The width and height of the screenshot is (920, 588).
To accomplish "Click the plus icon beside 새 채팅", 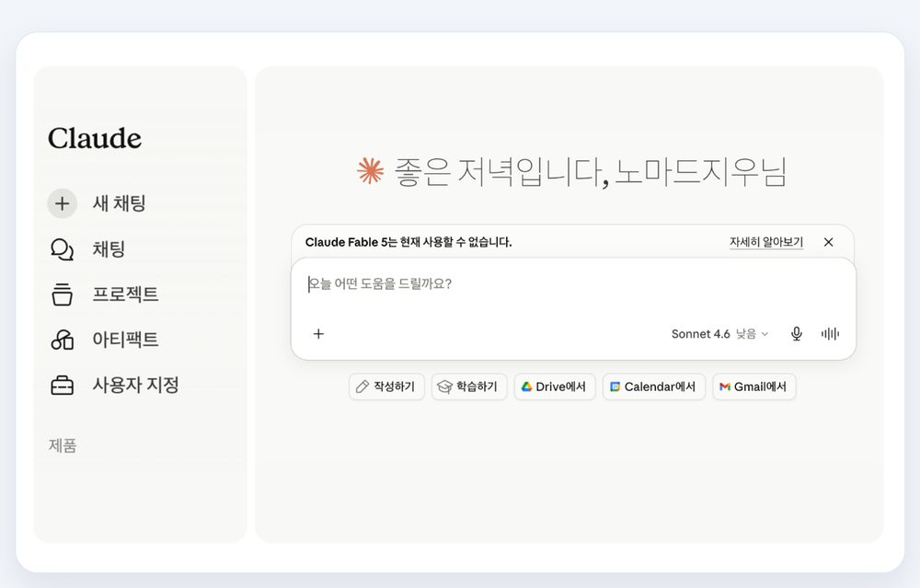I will click(x=63, y=203).
